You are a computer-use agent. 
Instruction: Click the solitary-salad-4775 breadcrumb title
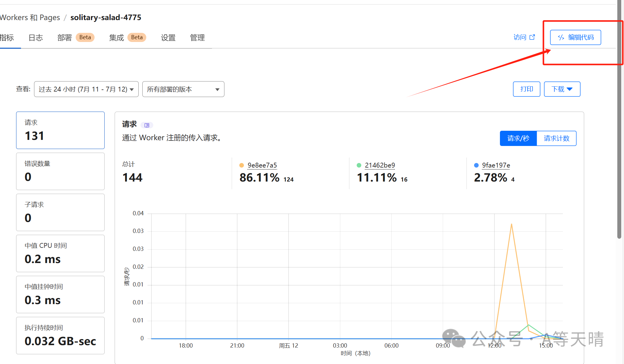(106, 17)
